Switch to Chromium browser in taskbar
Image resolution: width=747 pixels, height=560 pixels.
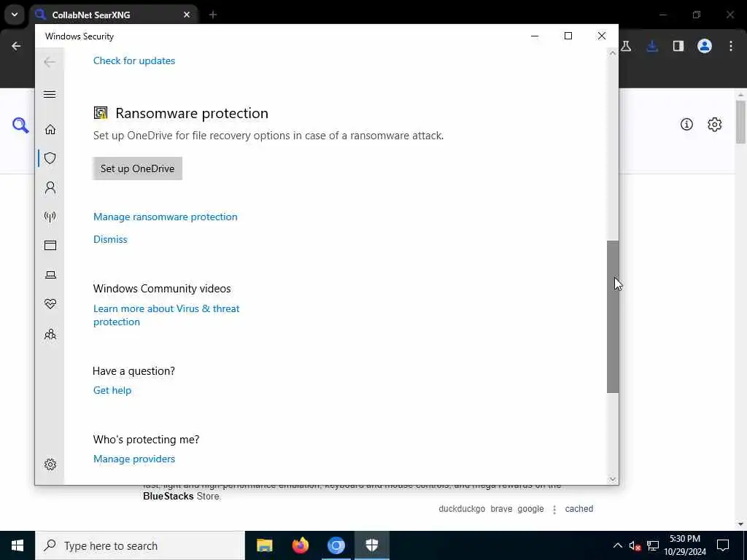pyautogui.click(x=336, y=545)
